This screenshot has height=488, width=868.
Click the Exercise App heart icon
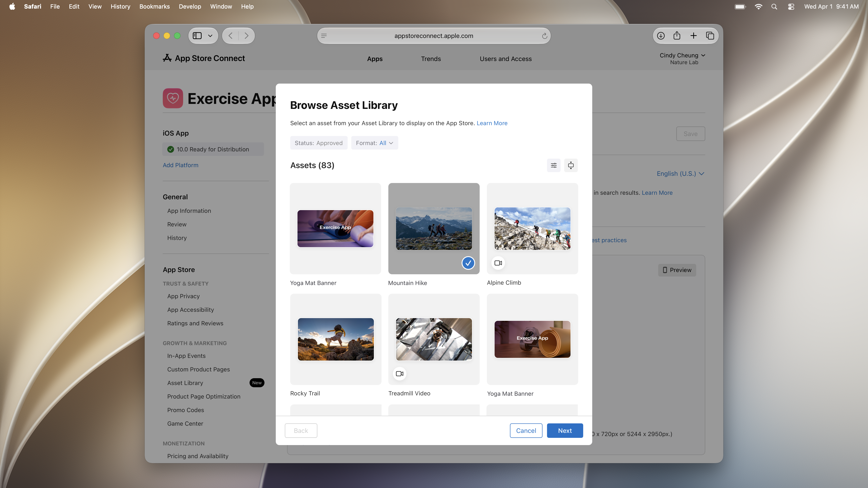click(173, 98)
